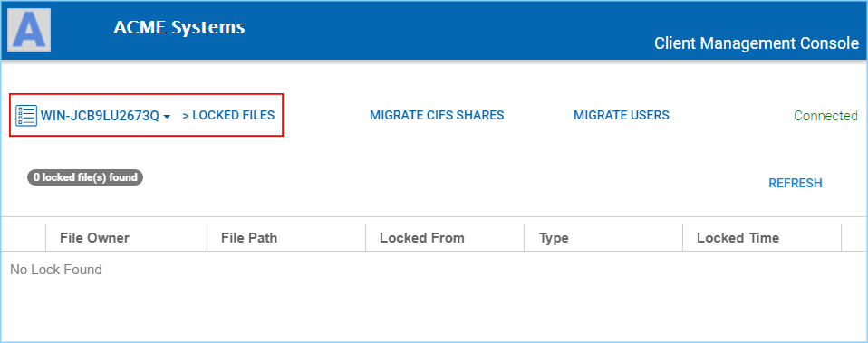
Task: Click the ACME logo icon
Action: (29, 30)
